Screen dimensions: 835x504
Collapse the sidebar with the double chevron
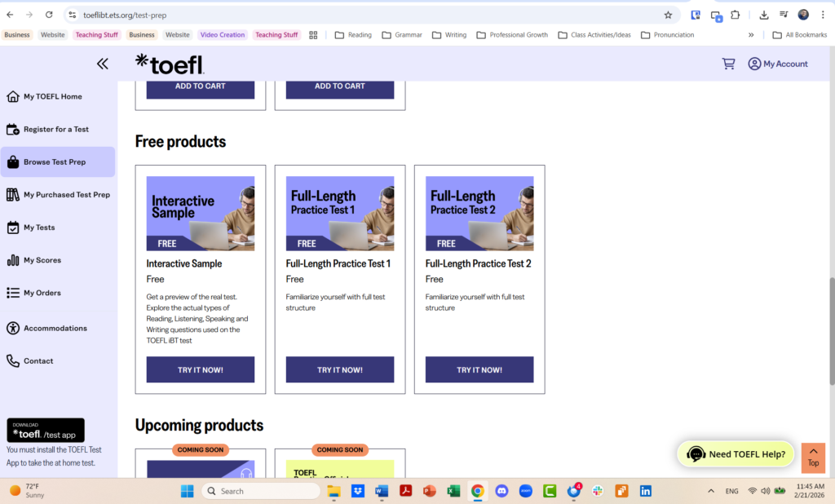102,63
